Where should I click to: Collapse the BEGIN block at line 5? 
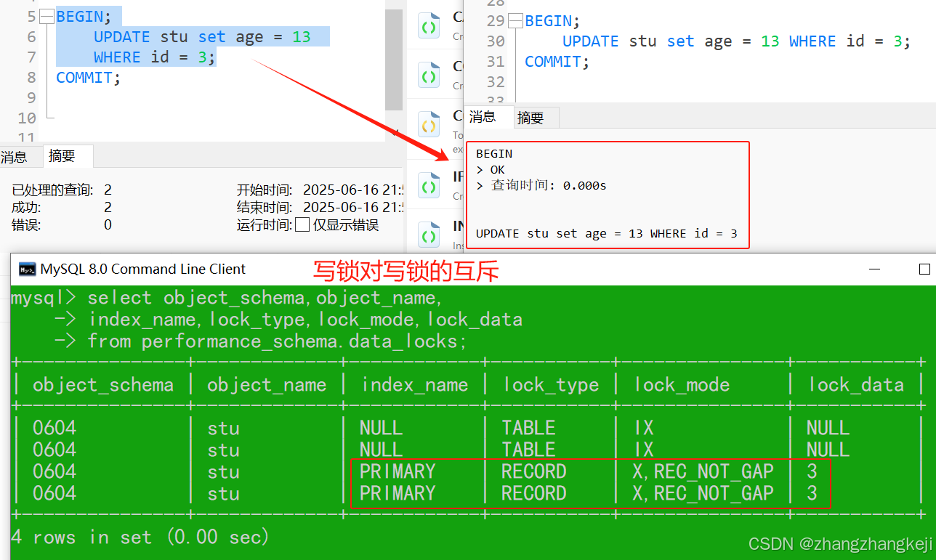point(47,16)
